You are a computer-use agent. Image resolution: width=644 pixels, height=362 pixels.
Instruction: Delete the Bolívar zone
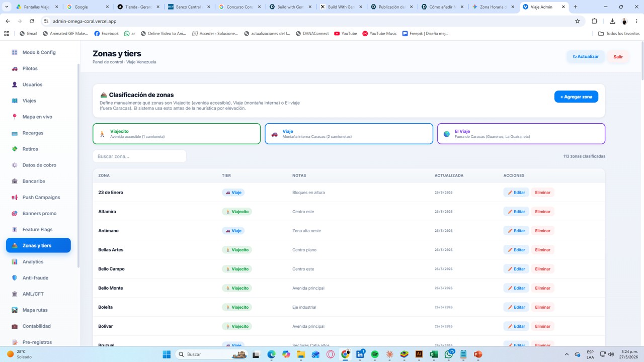[542, 326]
